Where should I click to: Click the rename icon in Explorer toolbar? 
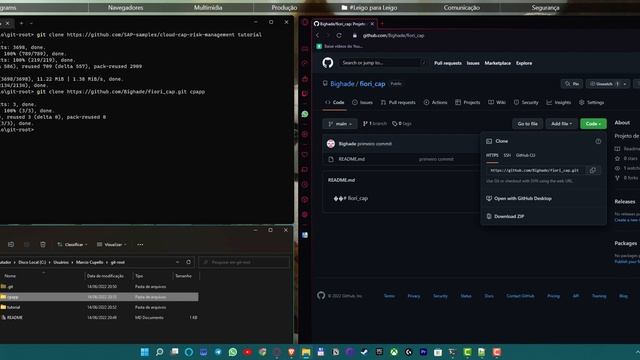point(11,244)
